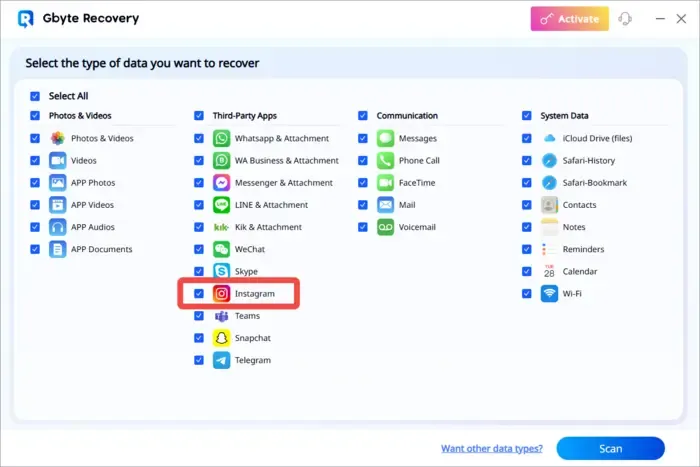Uncheck the Select All checkbox
Viewport: 700px width, 467px height.
pos(35,96)
